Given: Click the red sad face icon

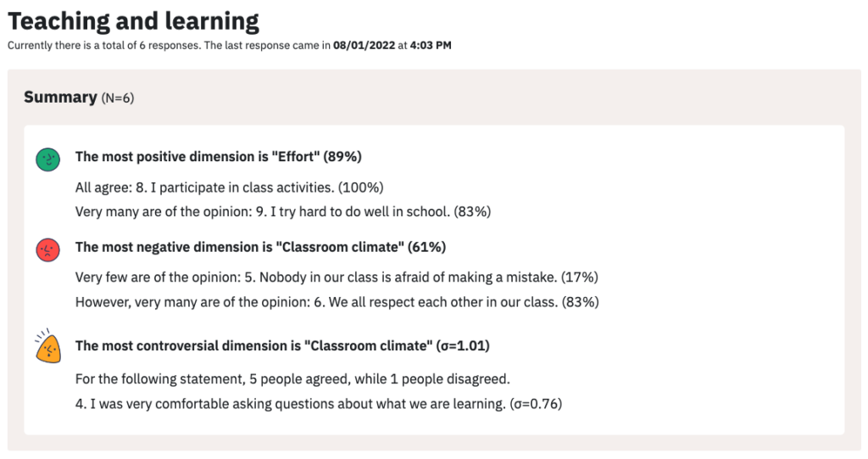Looking at the screenshot, I should coord(48,250).
